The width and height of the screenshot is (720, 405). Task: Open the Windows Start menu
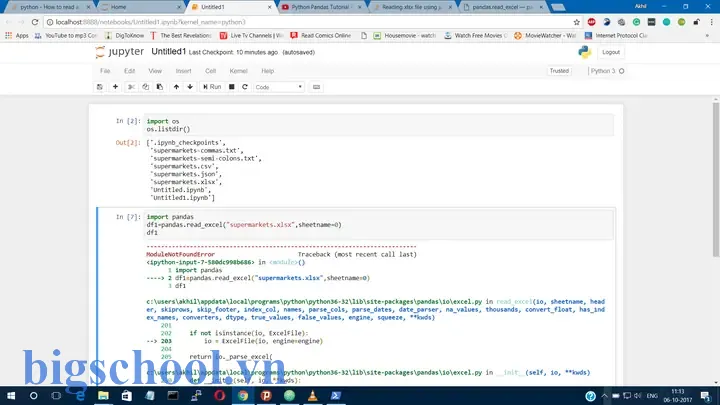11,395
